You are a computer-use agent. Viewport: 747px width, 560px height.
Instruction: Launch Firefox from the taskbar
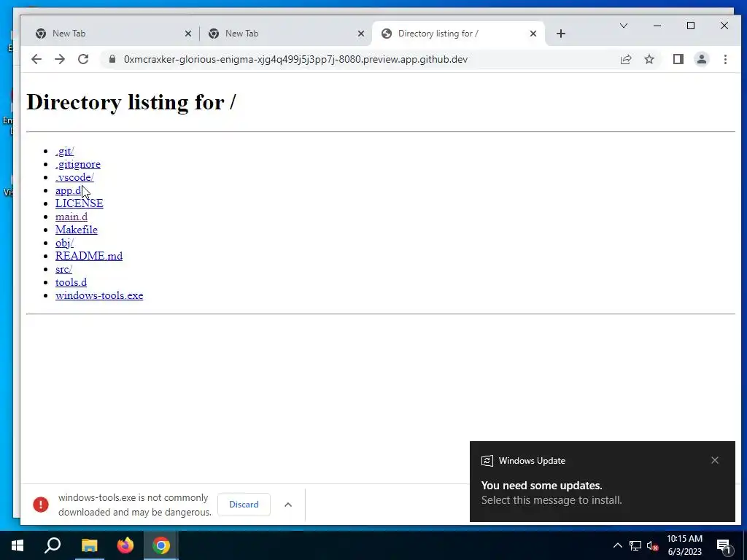(x=125, y=545)
